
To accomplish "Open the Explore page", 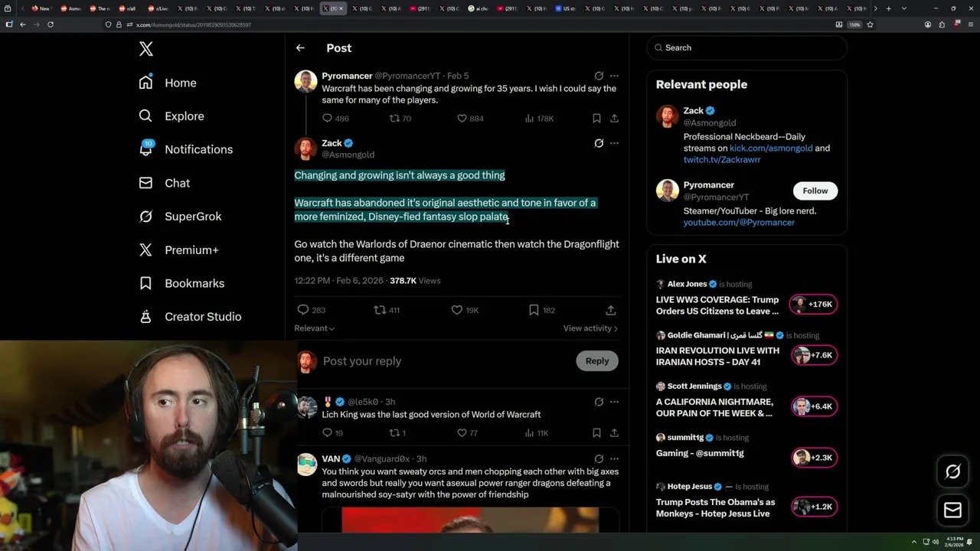I will click(x=171, y=116).
